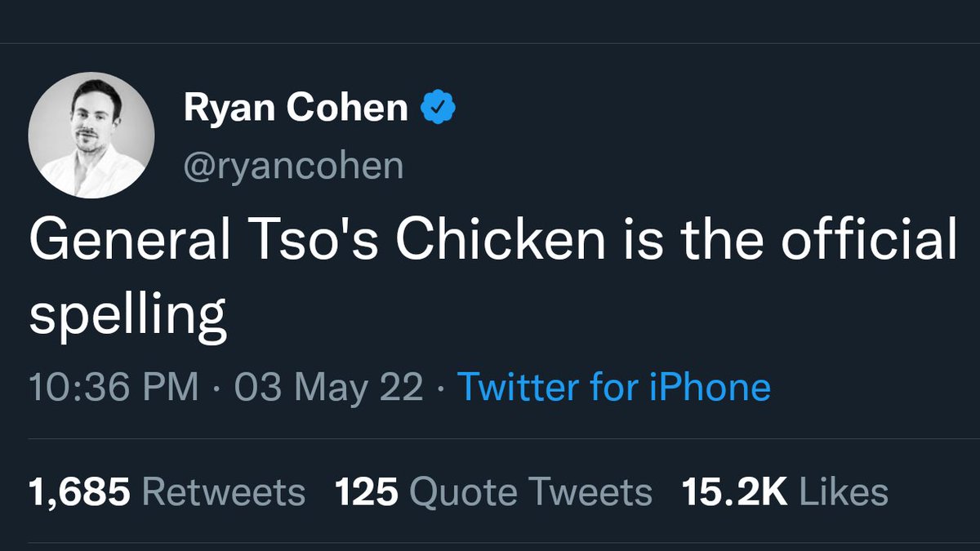Open Ryan Cohen's profile photo

pos(91,135)
